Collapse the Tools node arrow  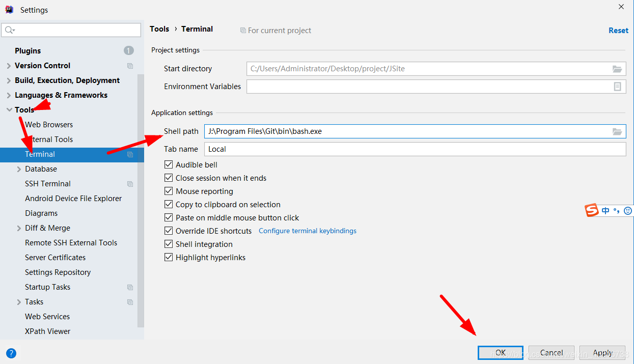[x=9, y=110]
